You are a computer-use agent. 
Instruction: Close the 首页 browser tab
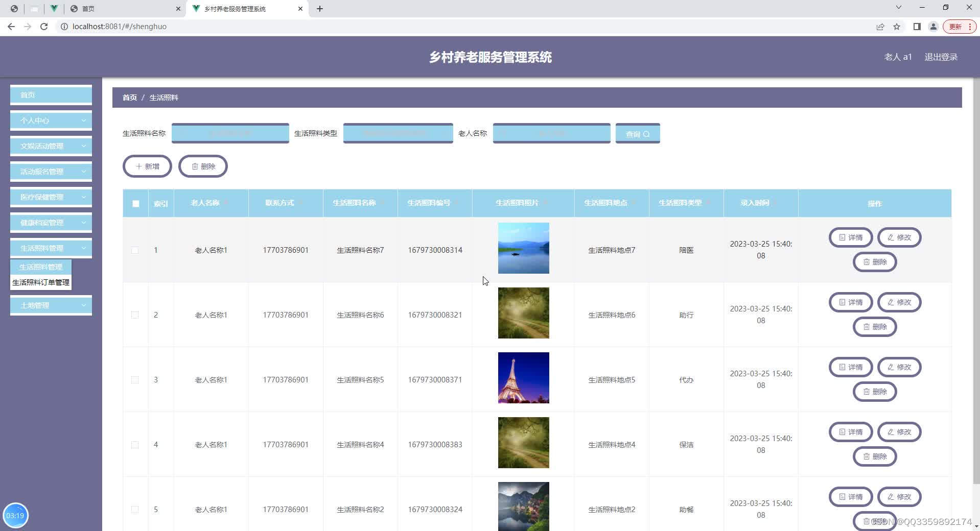(x=178, y=9)
